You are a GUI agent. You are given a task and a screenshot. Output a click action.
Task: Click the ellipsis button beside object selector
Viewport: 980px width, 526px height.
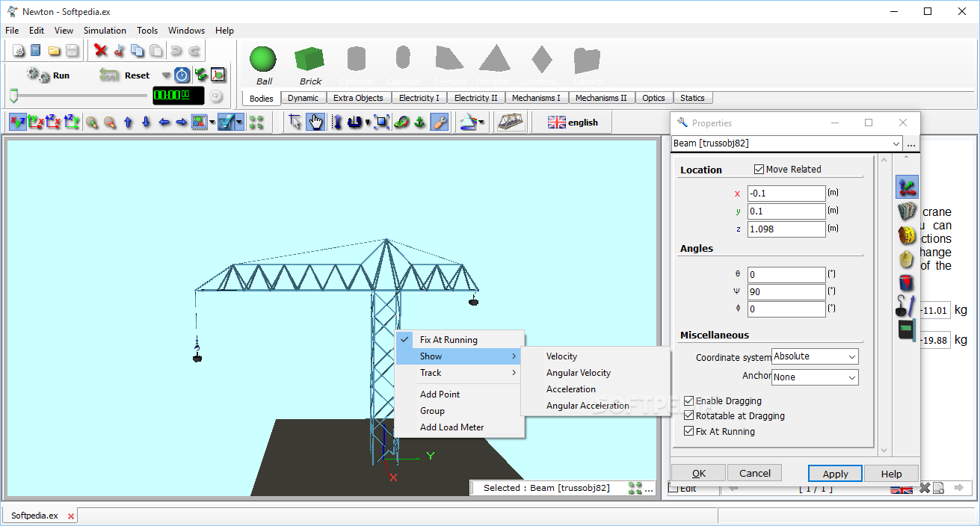click(911, 144)
